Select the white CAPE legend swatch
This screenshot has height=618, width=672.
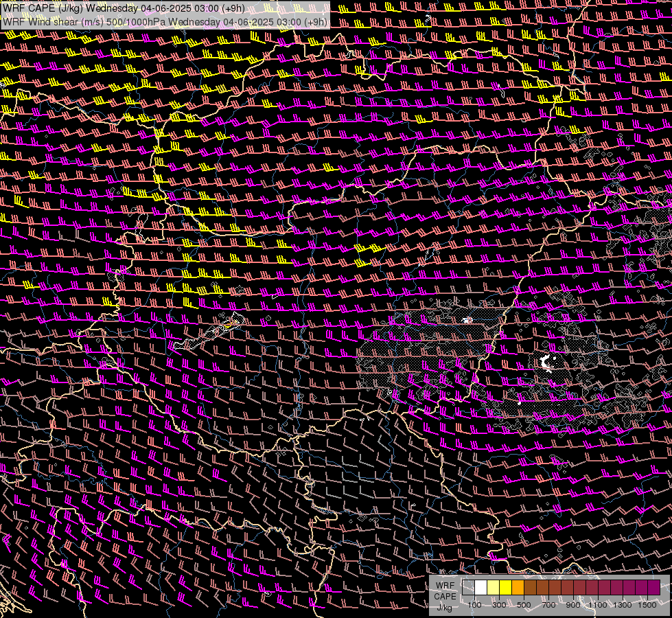[481, 587]
